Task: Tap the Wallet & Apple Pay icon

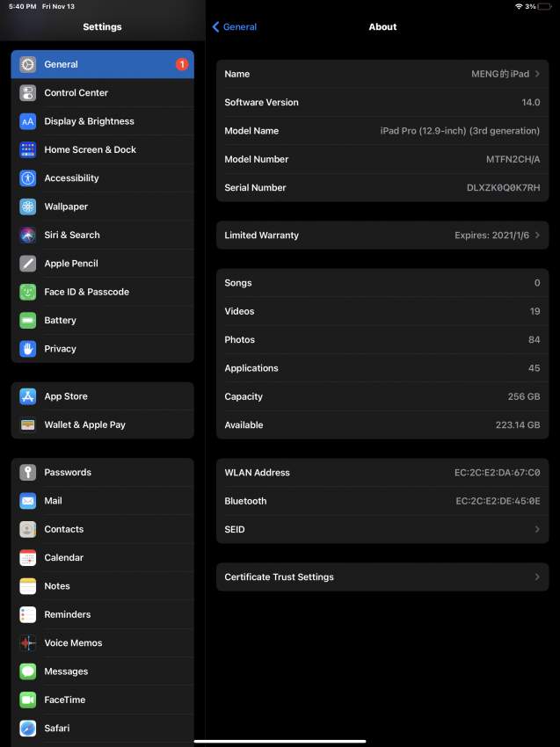Action: pos(27,424)
